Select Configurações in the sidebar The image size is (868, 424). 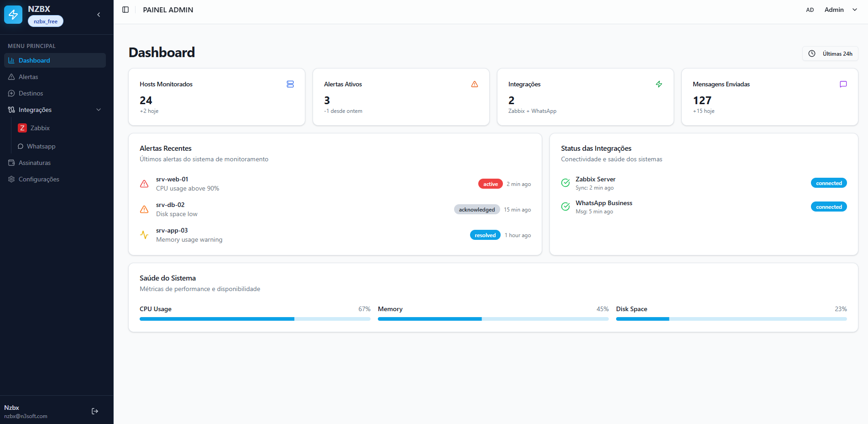click(x=39, y=179)
